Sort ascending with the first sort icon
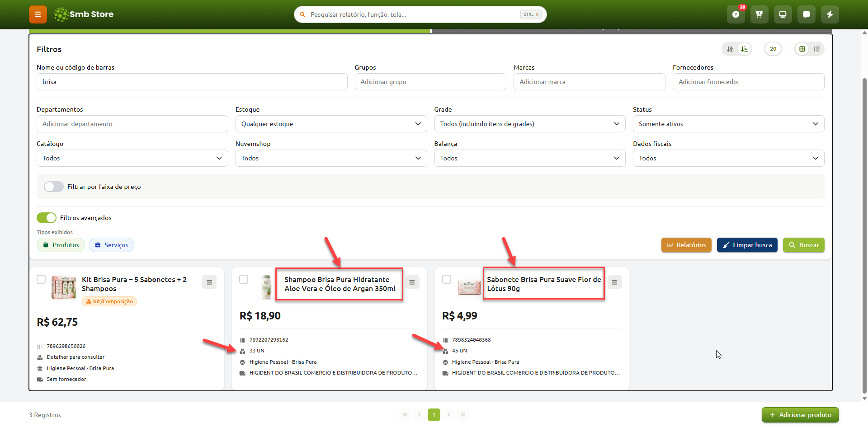 pos(730,49)
